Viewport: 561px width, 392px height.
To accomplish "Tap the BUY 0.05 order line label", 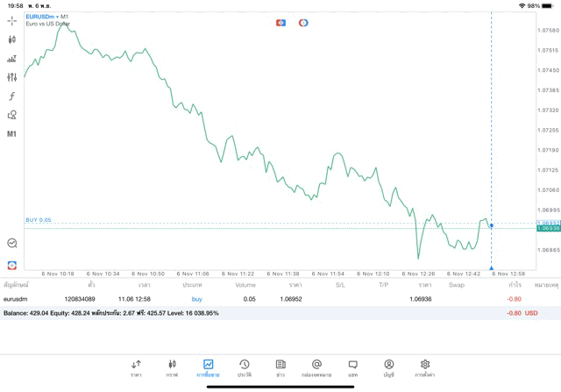I will pyautogui.click(x=39, y=220).
